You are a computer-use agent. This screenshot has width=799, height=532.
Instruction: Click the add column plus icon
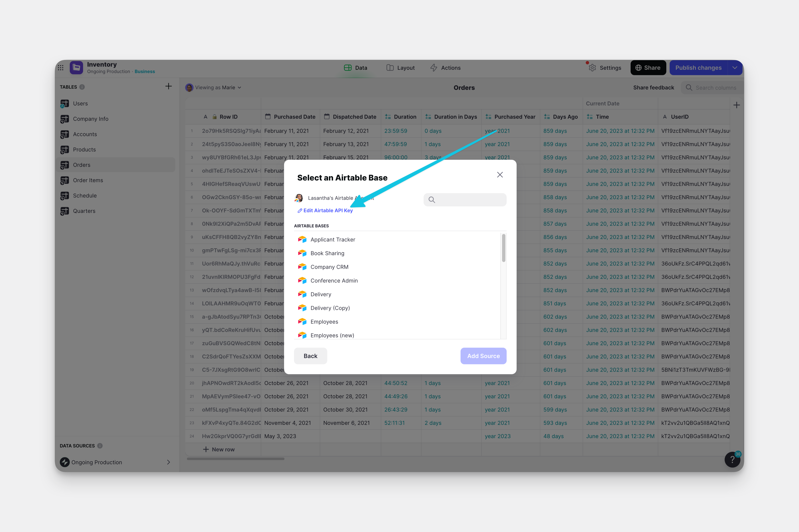pos(737,105)
